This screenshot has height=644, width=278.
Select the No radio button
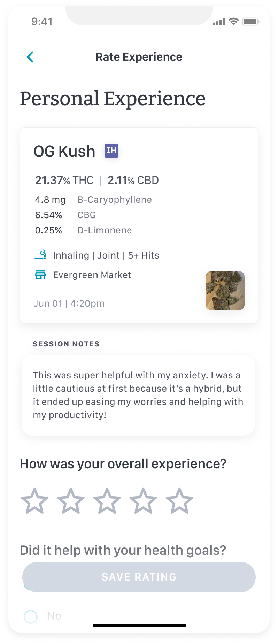point(31,616)
